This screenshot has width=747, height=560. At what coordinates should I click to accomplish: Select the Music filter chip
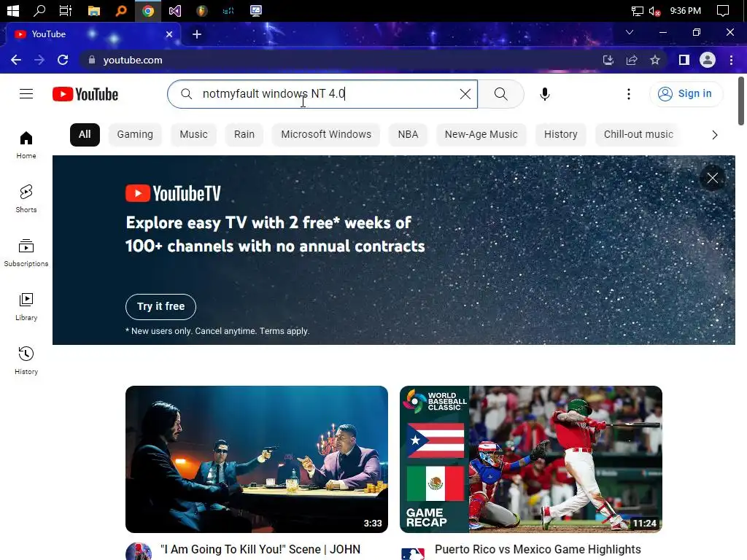tap(193, 135)
